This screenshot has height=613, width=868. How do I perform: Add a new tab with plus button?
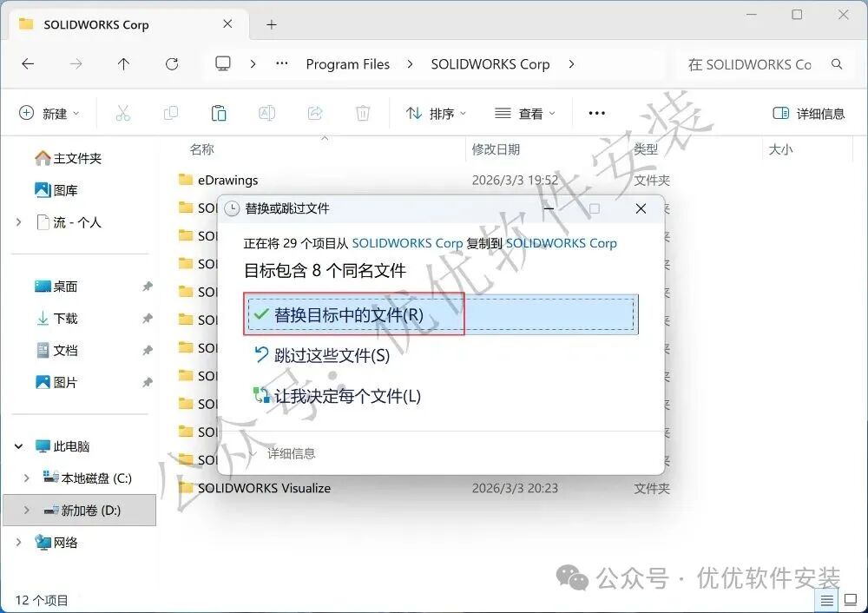coord(271,24)
